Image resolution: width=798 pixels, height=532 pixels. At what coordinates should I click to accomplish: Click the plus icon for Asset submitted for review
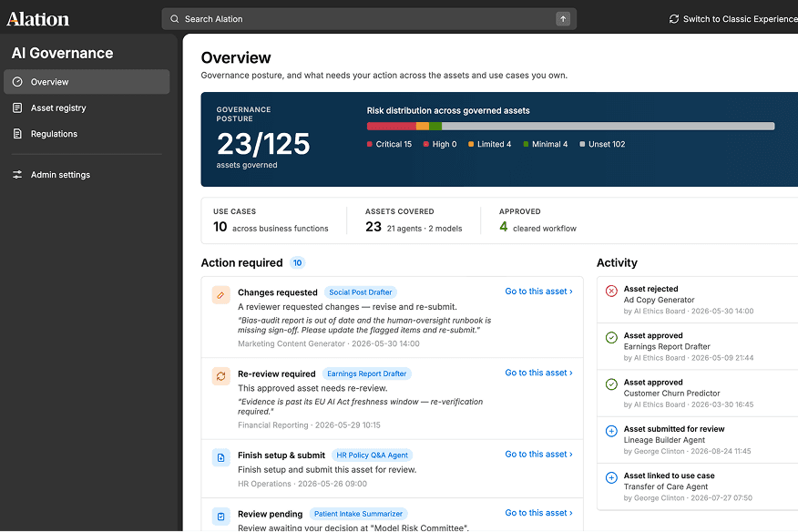tap(611, 431)
